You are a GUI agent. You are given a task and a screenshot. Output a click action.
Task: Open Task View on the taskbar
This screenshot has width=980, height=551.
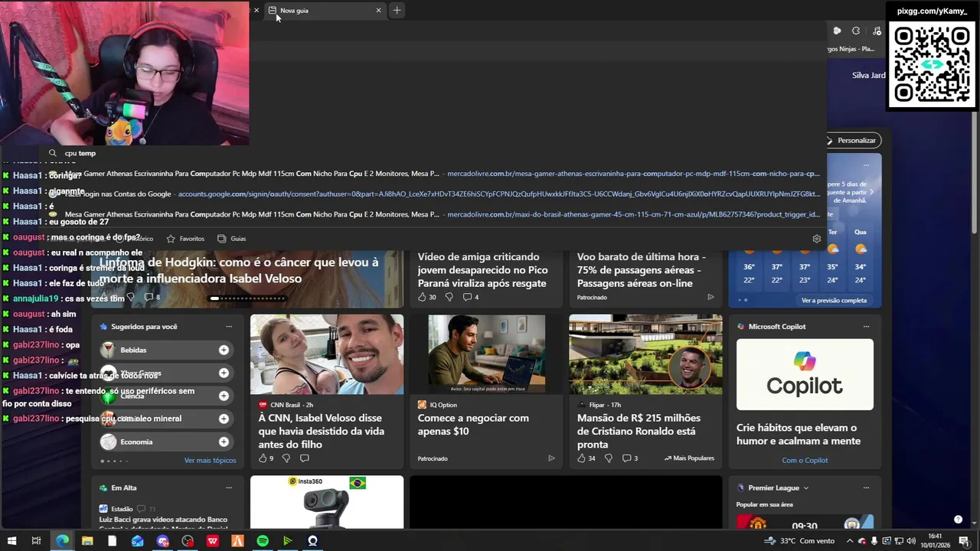tap(36, 541)
